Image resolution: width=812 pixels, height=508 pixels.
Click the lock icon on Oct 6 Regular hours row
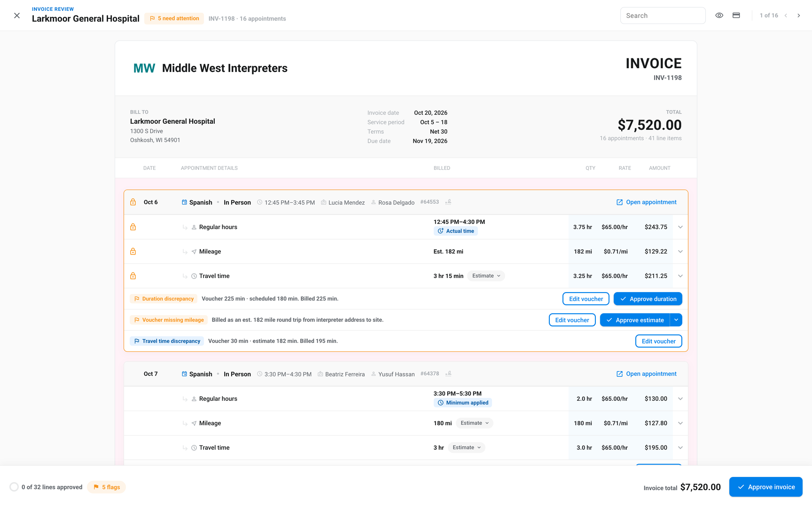tap(133, 227)
